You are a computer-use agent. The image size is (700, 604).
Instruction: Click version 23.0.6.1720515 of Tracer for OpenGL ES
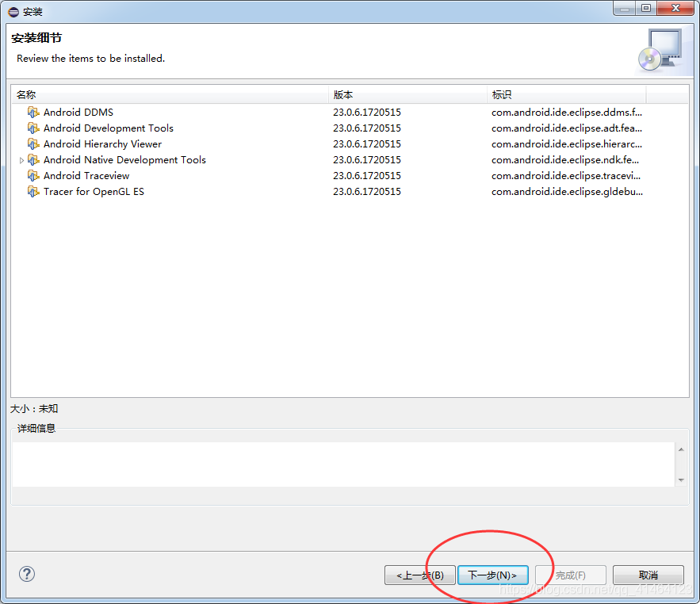[x=367, y=192]
